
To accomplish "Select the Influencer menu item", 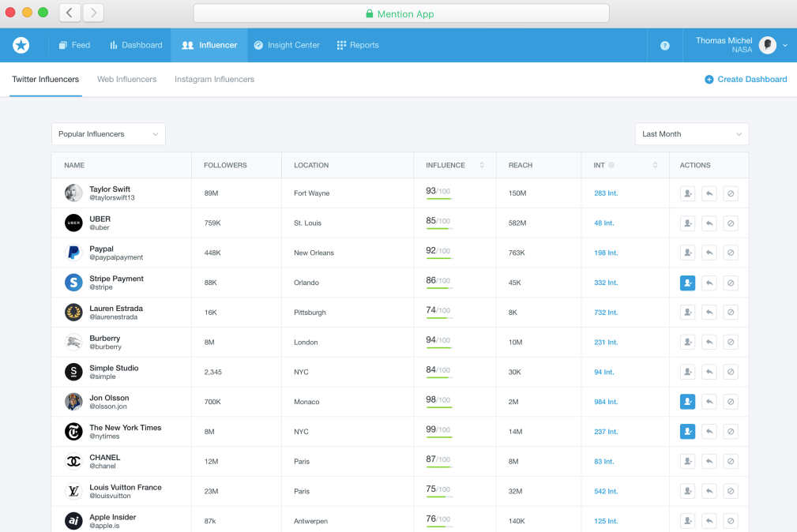I will click(x=209, y=45).
